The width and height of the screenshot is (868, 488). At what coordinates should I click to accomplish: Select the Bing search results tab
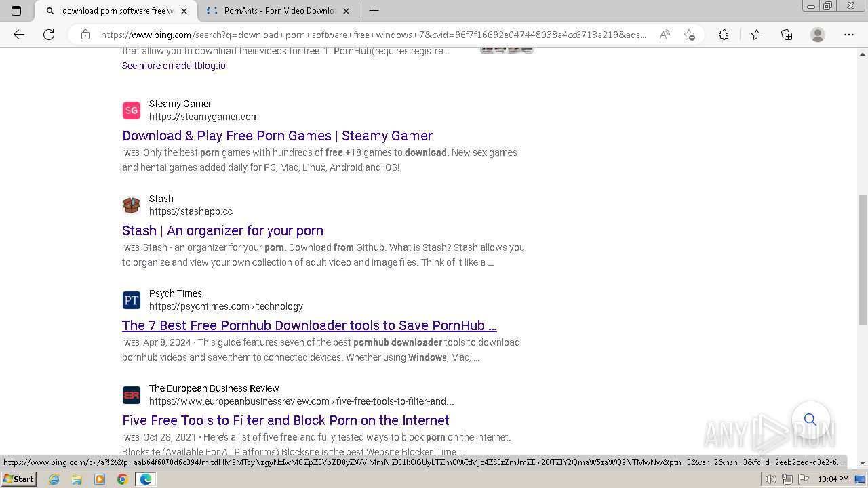[116, 11]
